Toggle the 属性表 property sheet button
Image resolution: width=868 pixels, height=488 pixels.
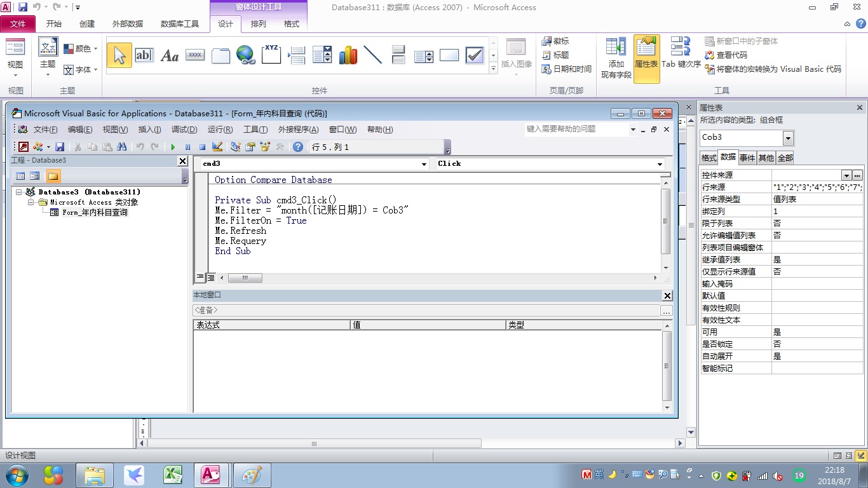tap(646, 58)
